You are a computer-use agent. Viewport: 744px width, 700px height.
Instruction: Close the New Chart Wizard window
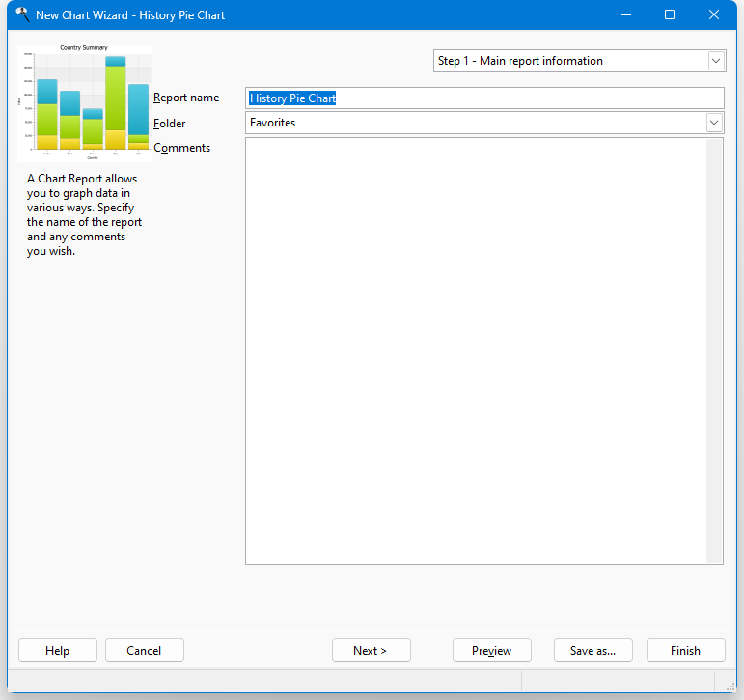click(x=714, y=14)
